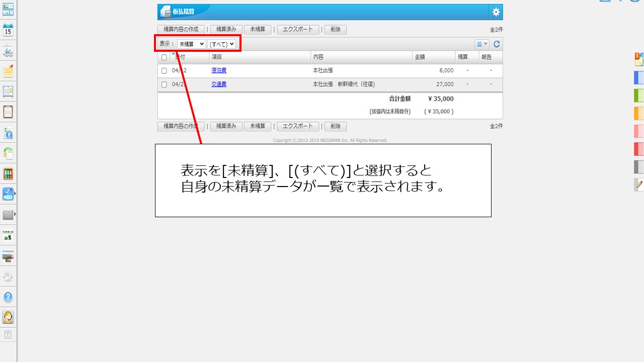Select the blue color tab on right
This screenshot has width=644, height=362.
pyautogui.click(x=639, y=78)
